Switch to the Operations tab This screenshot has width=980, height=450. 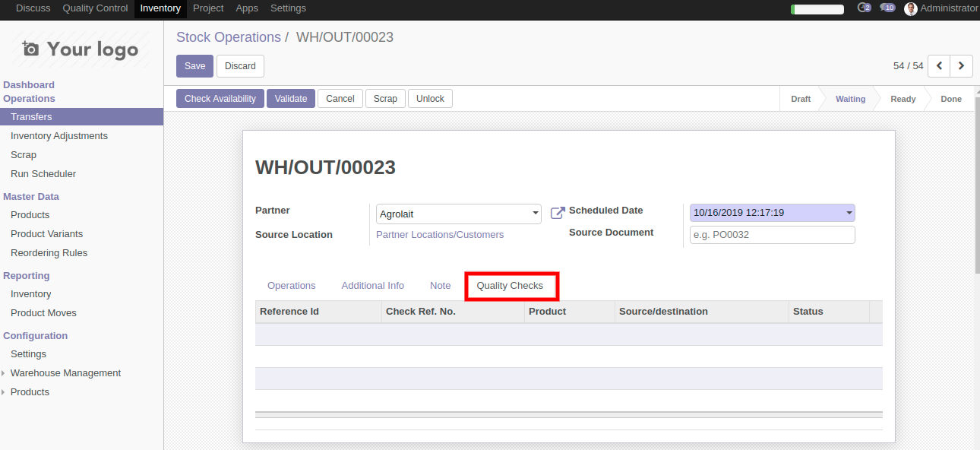pyautogui.click(x=291, y=286)
